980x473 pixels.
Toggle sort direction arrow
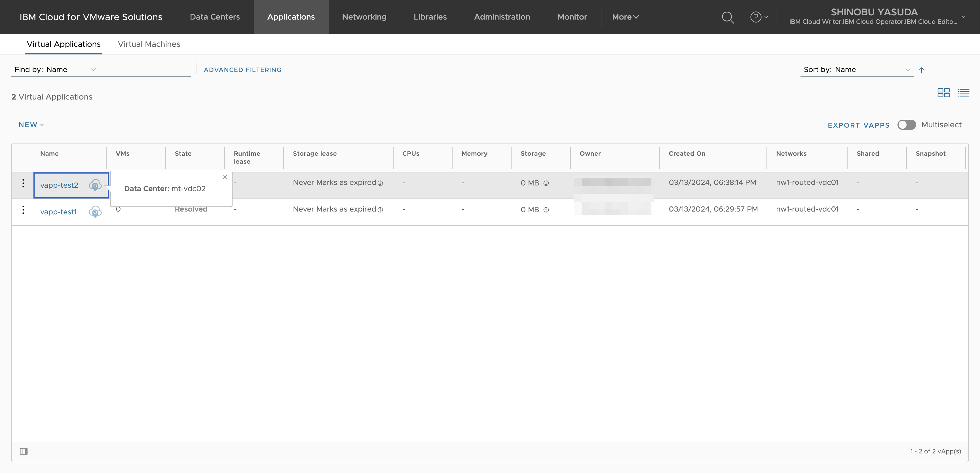921,70
